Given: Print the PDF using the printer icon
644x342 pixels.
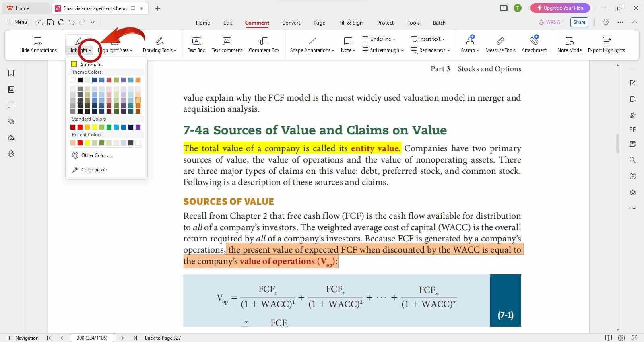Looking at the screenshot, I should pos(61,23).
